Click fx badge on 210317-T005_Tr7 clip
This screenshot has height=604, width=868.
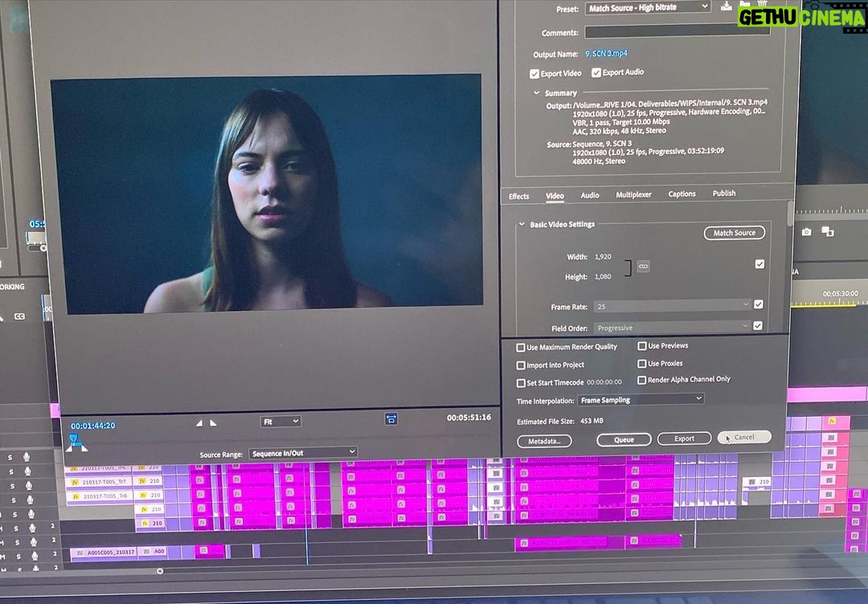point(76,482)
